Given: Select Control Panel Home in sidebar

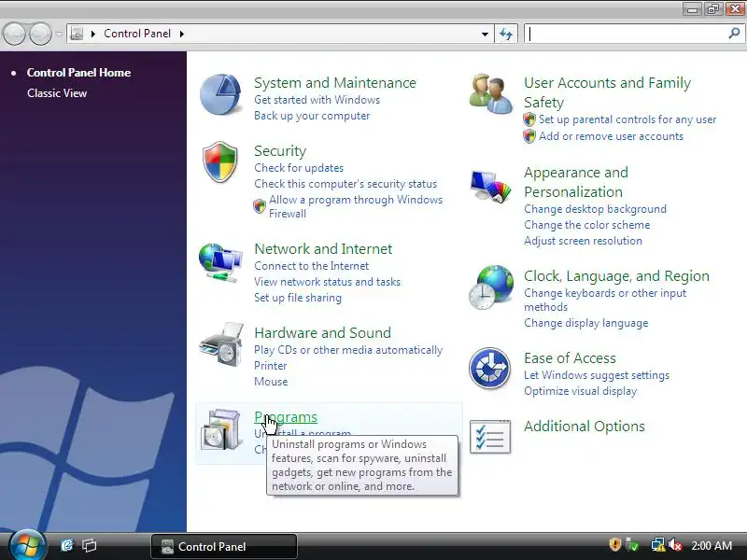Looking at the screenshot, I should point(78,73).
